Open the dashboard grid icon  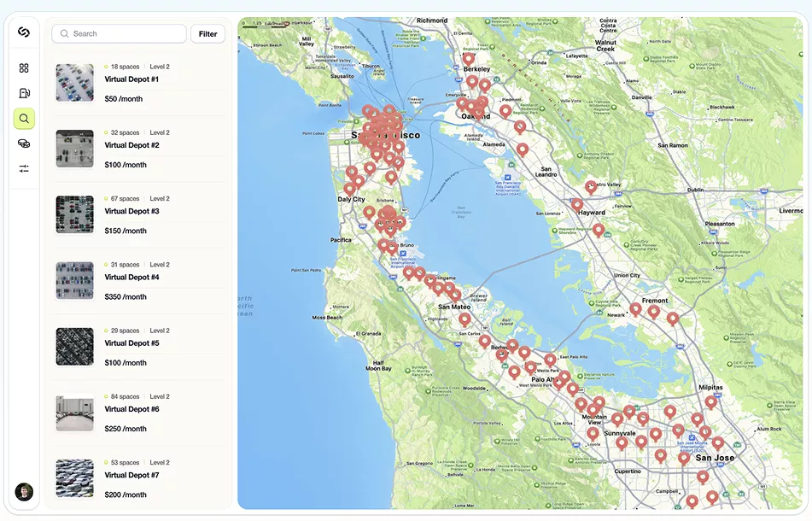click(24, 67)
